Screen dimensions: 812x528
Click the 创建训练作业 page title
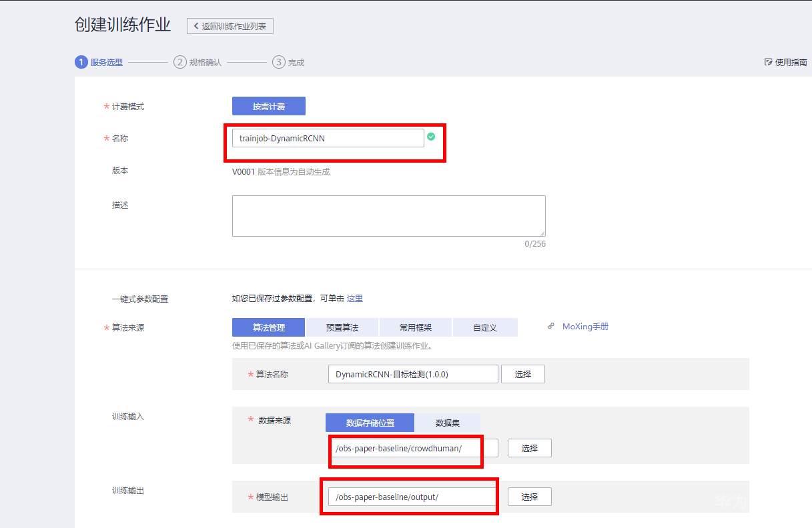point(123,25)
